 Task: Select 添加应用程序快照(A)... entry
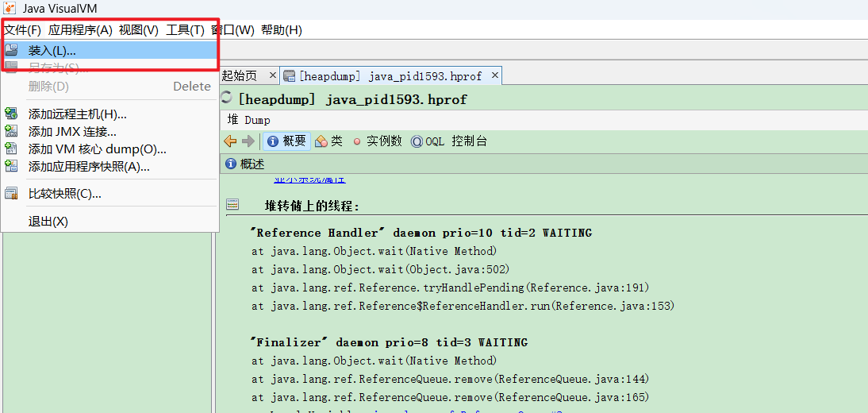point(109,166)
